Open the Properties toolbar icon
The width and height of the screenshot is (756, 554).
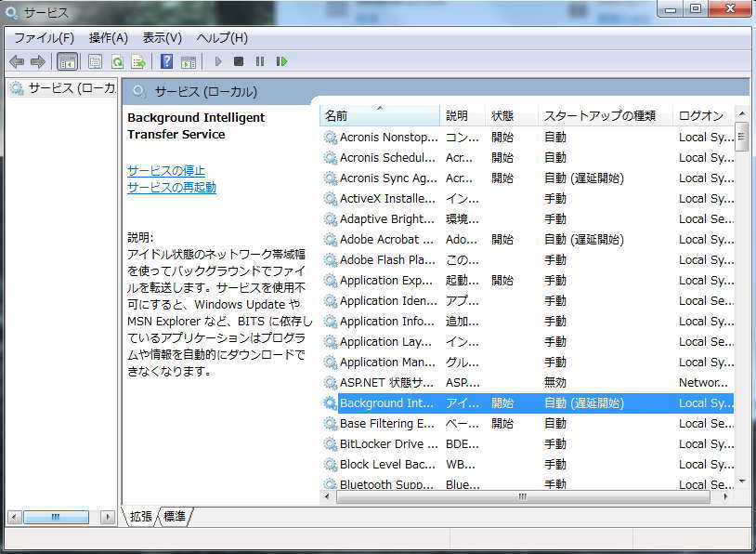tap(95, 61)
